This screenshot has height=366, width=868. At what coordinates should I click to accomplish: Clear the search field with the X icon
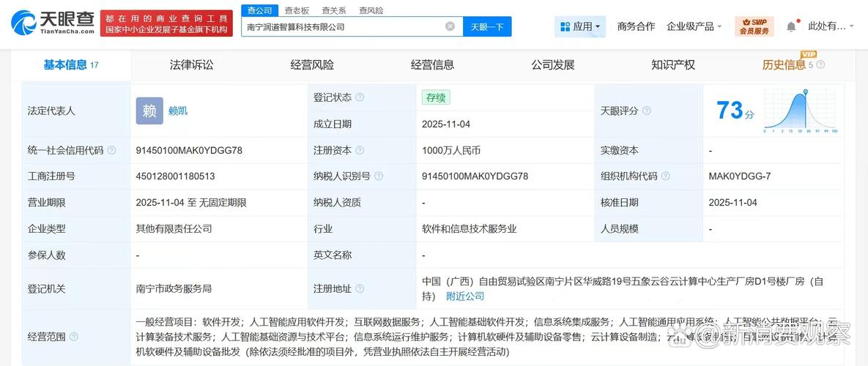[x=450, y=26]
